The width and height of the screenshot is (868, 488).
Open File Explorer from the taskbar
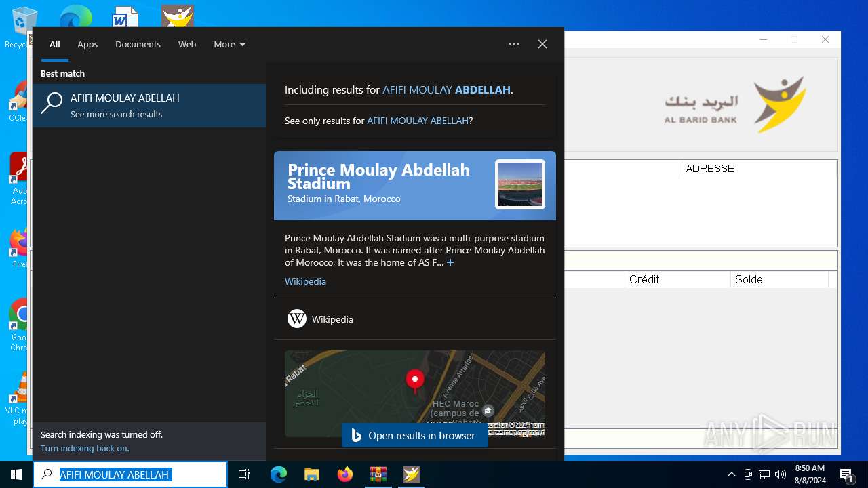point(311,474)
